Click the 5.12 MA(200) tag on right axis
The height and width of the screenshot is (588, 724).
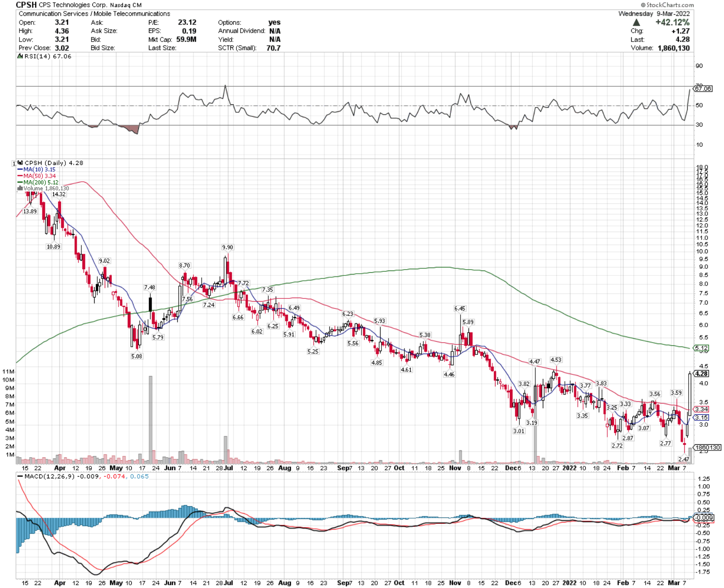click(x=702, y=348)
